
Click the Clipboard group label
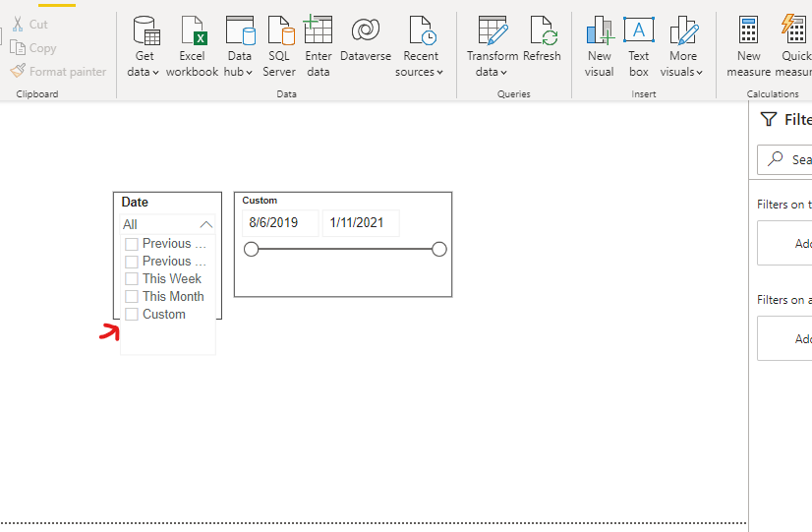point(37,93)
